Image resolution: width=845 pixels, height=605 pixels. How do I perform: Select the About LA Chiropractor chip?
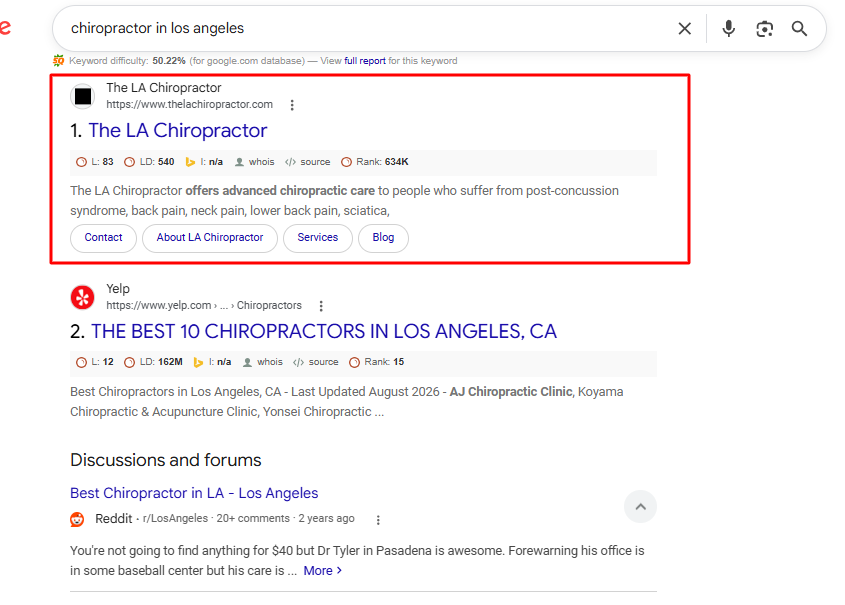point(210,238)
